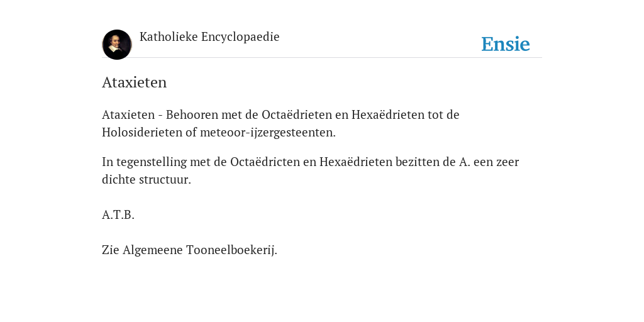The width and height of the screenshot is (644, 322).
Task: Click the word Behooren in first paragraph
Action: point(192,114)
